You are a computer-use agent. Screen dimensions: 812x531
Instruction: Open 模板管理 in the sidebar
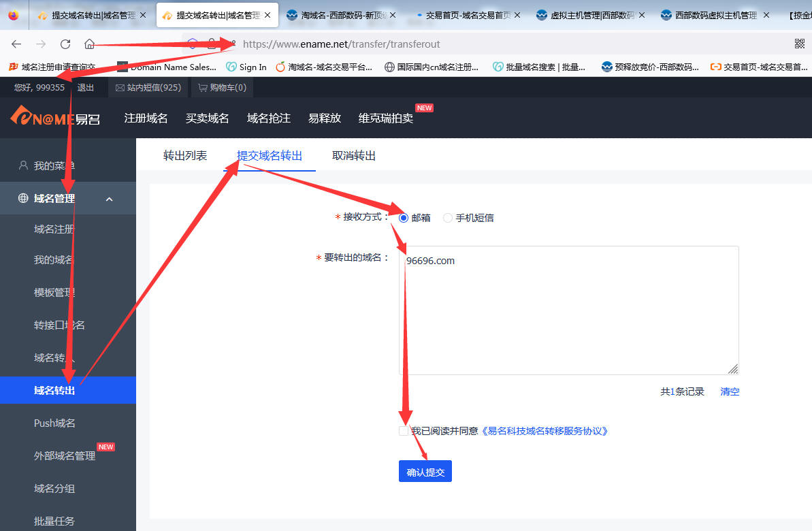click(x=54, y=292)
